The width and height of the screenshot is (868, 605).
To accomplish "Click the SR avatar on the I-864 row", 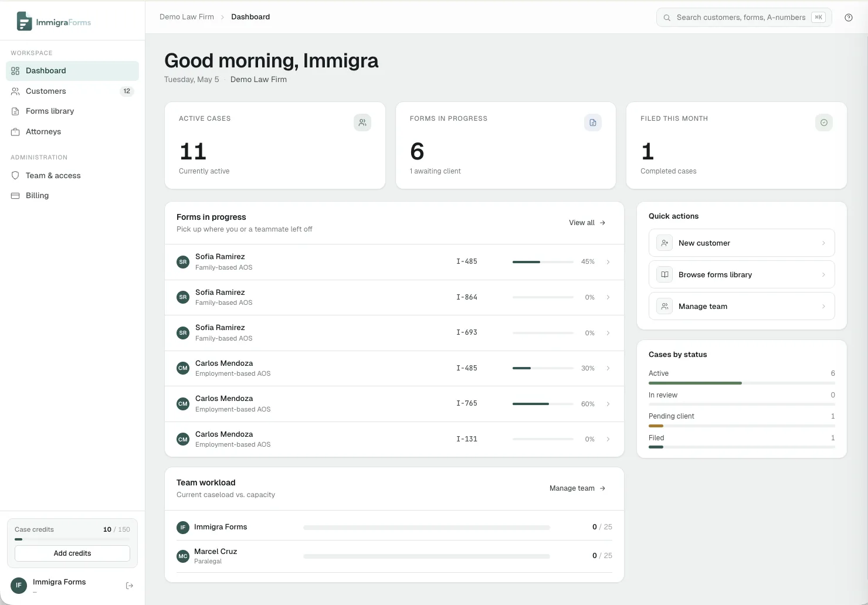I will [183, 297].
